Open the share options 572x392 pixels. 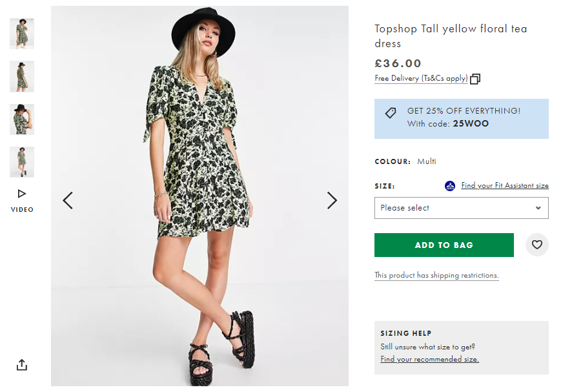[x=21, y=365]
